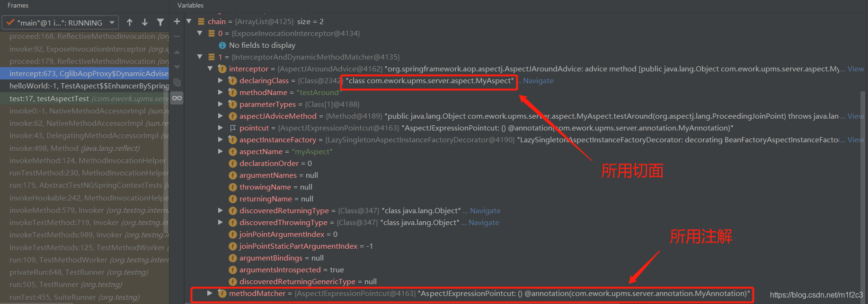
Task: Select the No fields to display info icon
Action: coord(222,45)
